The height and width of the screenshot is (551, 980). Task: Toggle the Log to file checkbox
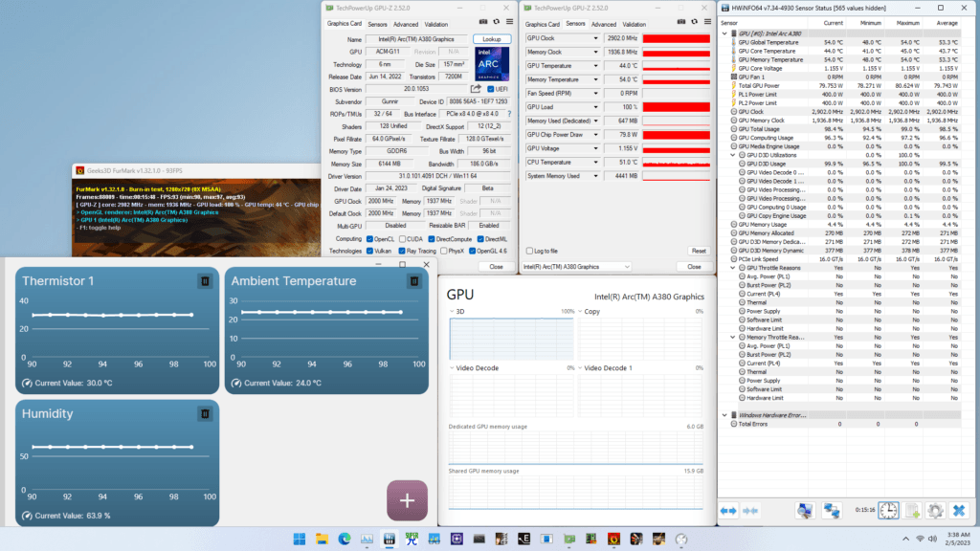(529, 252)
